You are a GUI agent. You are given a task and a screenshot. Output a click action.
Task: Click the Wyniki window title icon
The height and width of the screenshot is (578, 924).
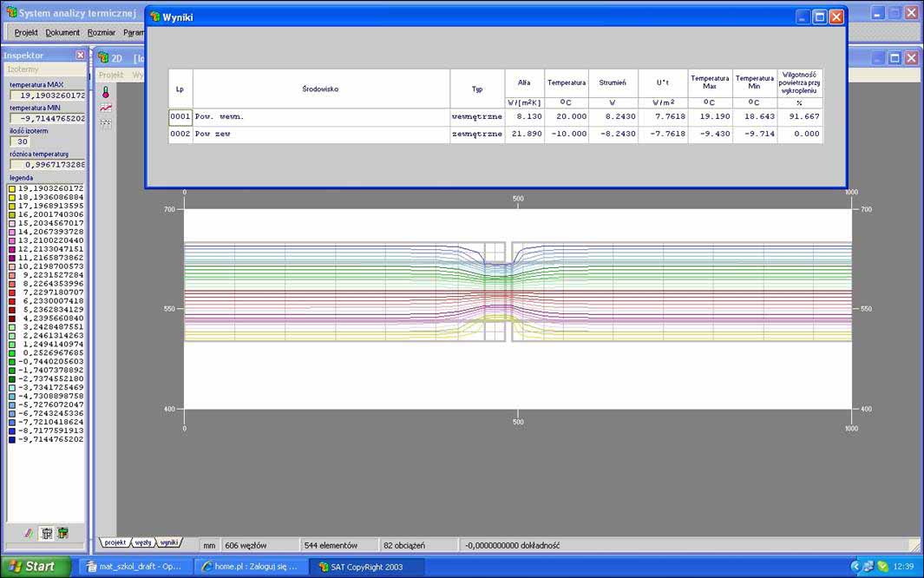coord(155,17)
